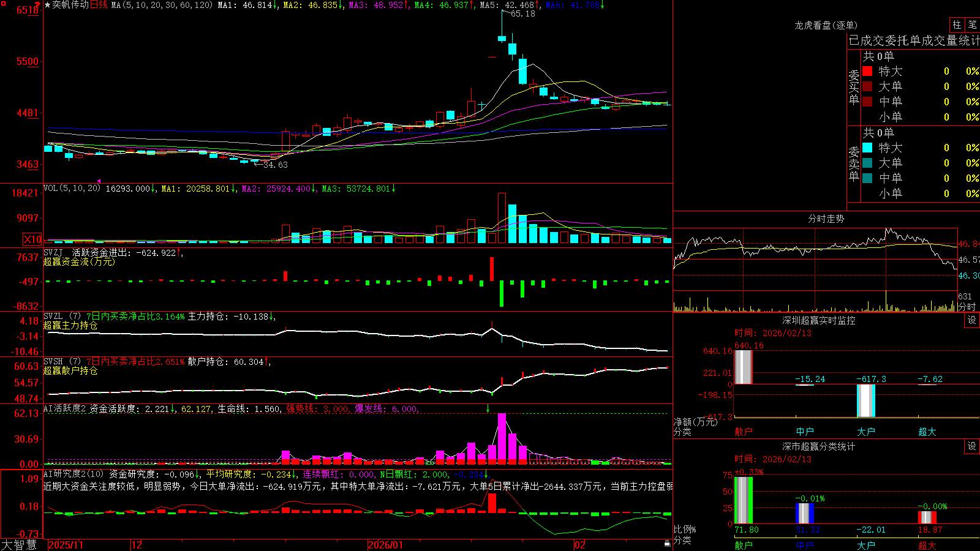The image size is (980, 551).
Task: Click the 委买单 section label
Action: click(x=854, y=87)
